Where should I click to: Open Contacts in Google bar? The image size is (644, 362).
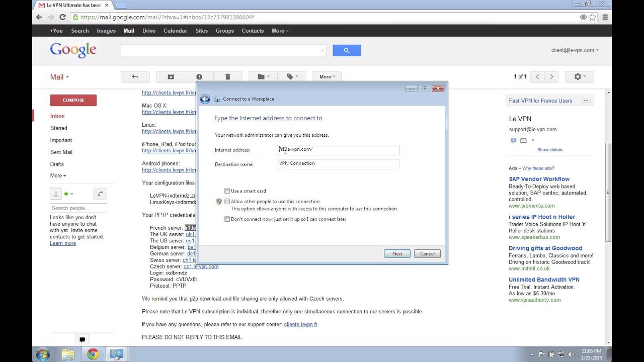(x=253, y=31)
